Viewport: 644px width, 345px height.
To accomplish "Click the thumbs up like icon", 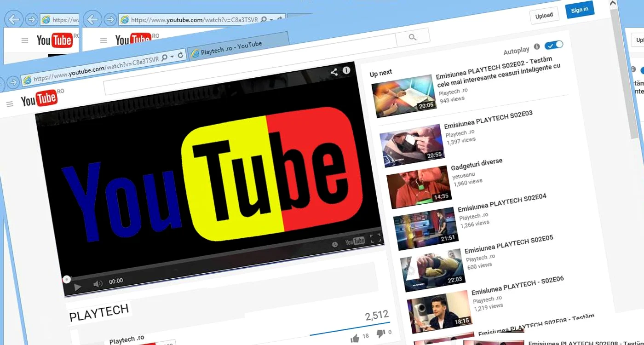I will 355,339.
